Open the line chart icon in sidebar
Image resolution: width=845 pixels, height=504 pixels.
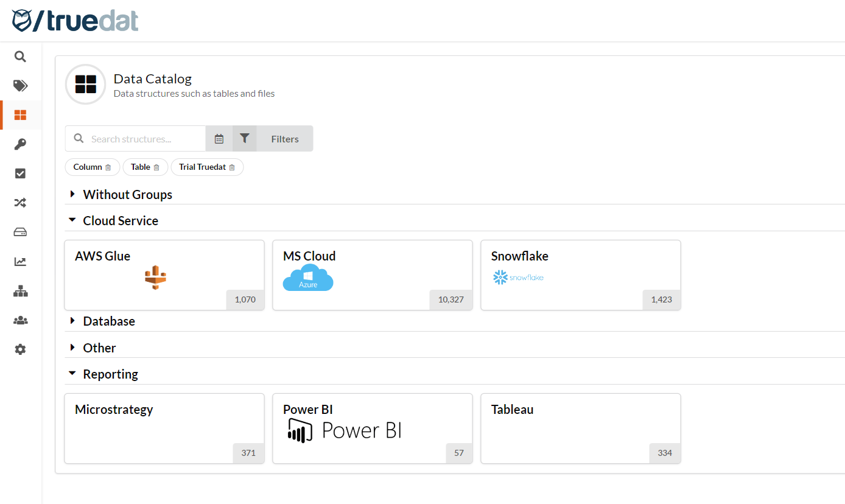pyautogui.click(x=20, y=262)
